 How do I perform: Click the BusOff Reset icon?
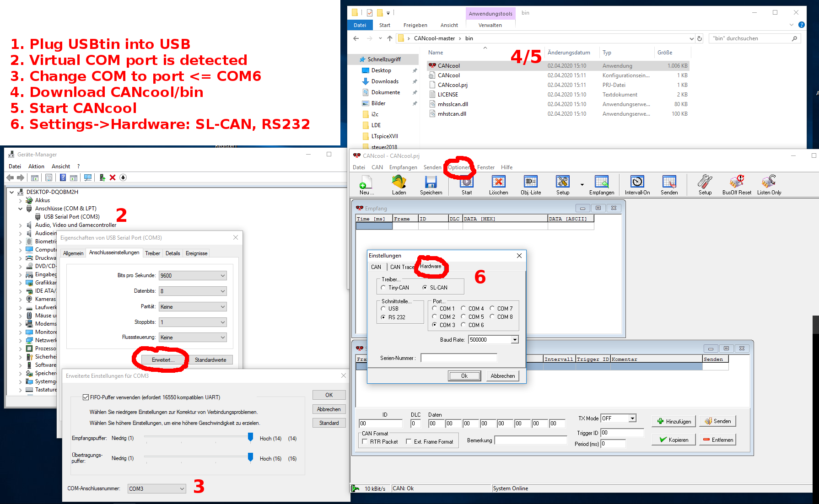(737, 185)
